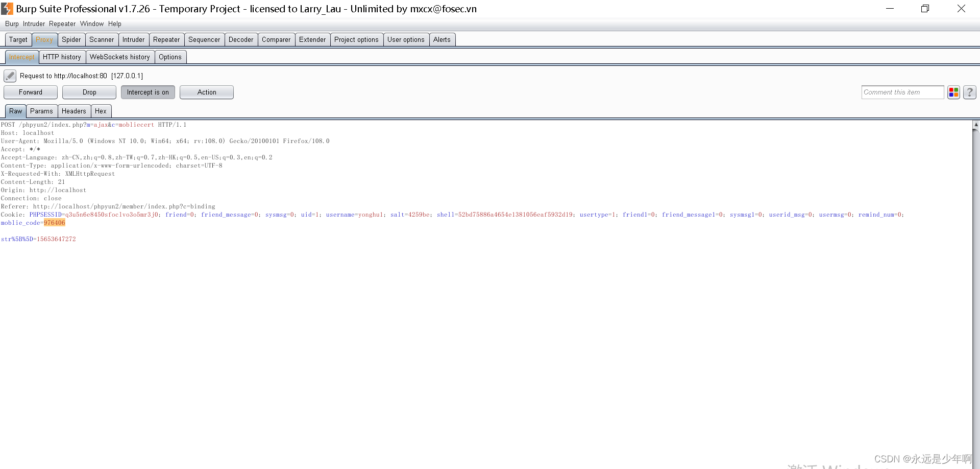Screen dimensions: 980x469
Task: Click the PHPSESSID cookie value
Action: 111,215
